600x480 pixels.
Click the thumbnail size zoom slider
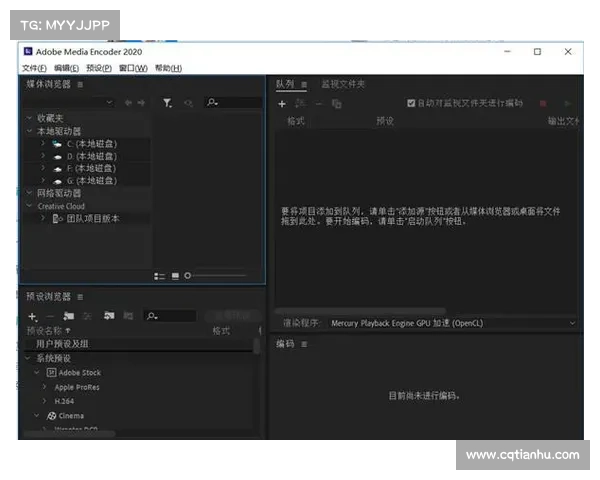(215, 276)
